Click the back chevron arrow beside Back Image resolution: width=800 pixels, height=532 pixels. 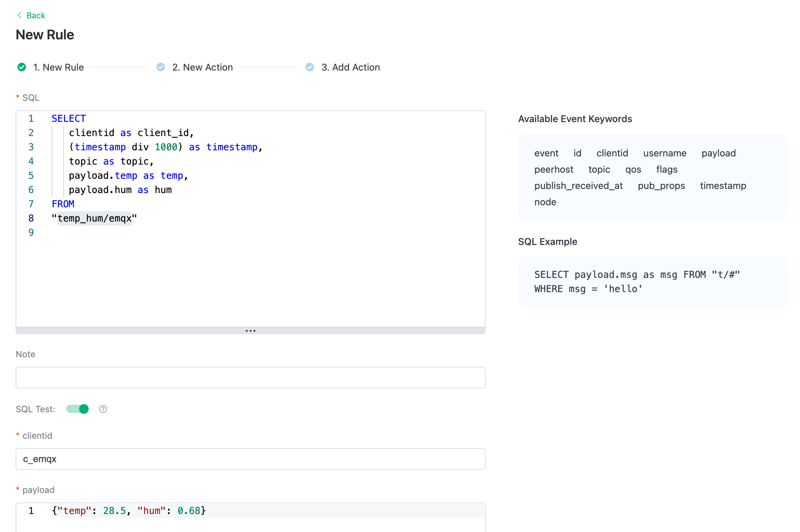[19, 15]
